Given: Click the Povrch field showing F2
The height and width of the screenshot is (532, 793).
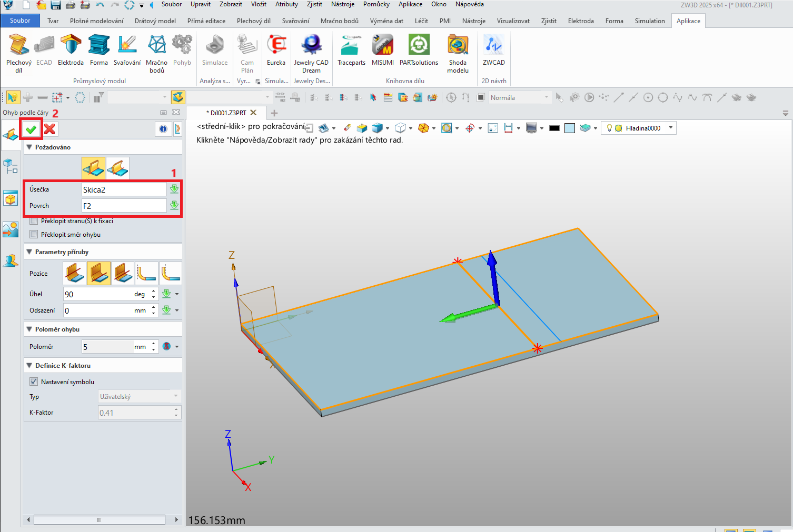Looking at the screenshot, I should pyautogui.click(x=124, y=206).
